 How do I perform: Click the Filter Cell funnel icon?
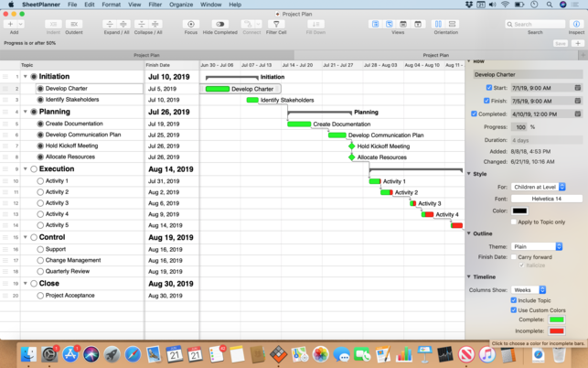276,24
